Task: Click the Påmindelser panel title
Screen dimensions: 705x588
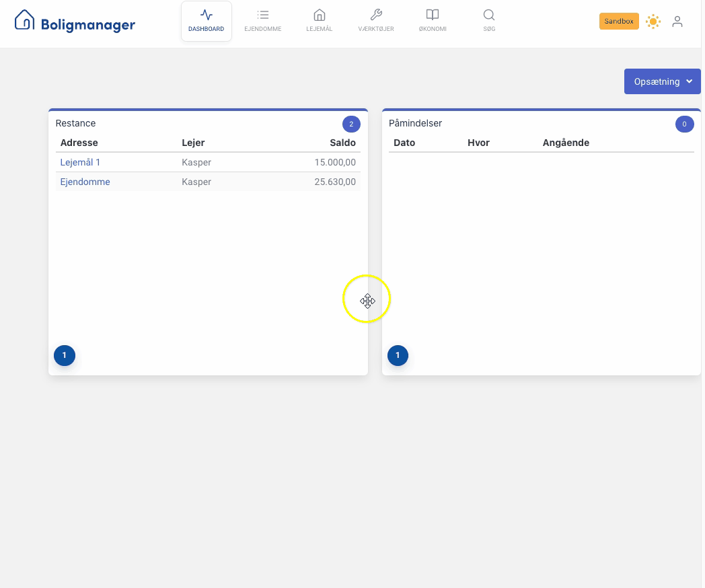Action: point(415,123)
